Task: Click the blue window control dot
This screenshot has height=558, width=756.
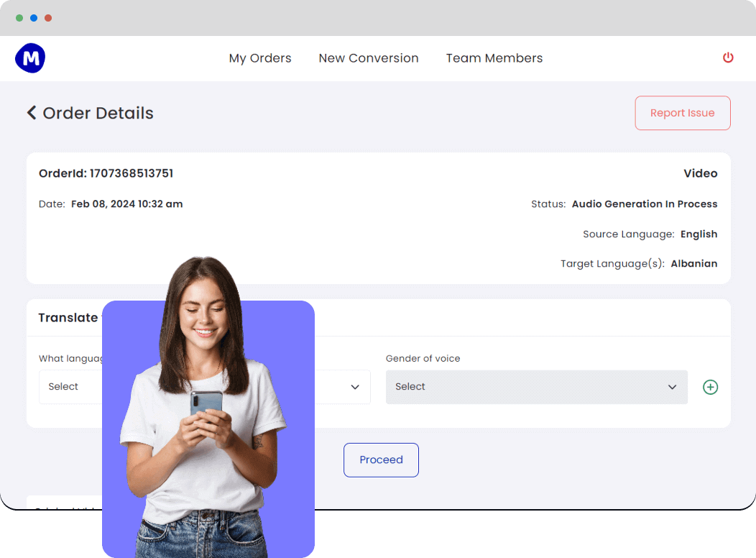Action: pos(34,18)
